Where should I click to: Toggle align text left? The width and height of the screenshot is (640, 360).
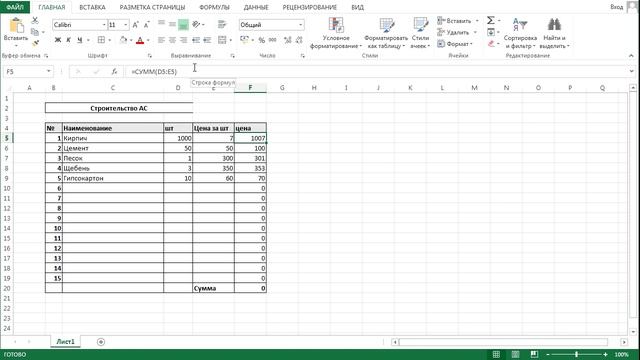162,40
